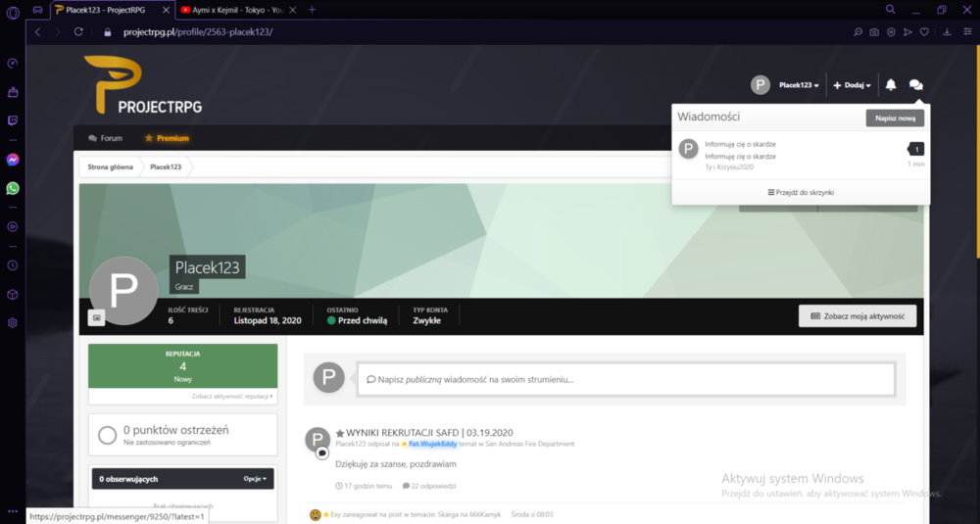The height and width of the screenshot is (524, 980).
Task: Click the 0 punktów ostrzeżeń text
Action: pyautogui.click(x=175, y=430)
